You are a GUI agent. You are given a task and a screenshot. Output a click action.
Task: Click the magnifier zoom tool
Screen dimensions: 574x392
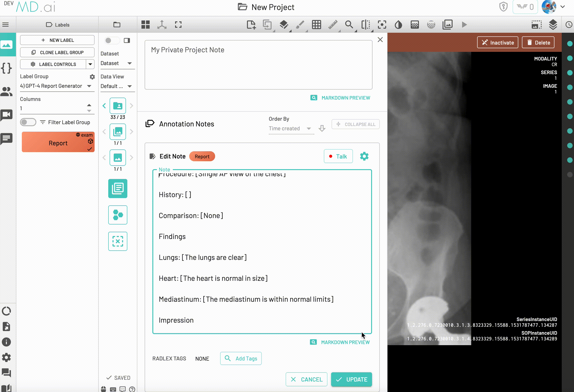pos(349,25)
